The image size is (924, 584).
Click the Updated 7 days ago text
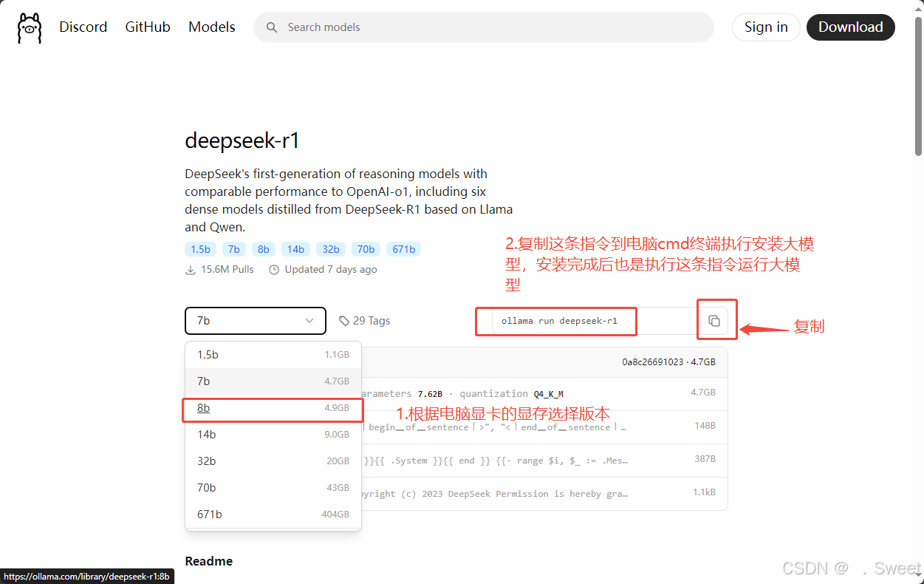pos(331,270)
